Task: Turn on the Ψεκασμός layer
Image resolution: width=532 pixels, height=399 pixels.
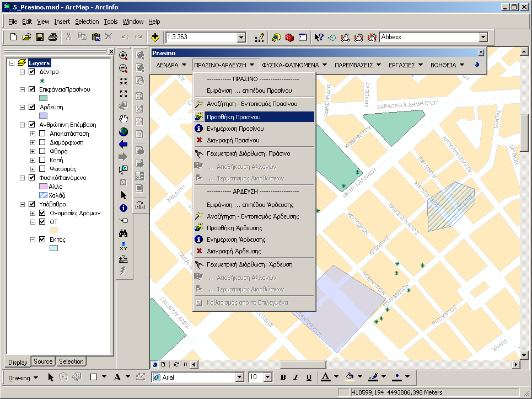Action: (42, 169)
